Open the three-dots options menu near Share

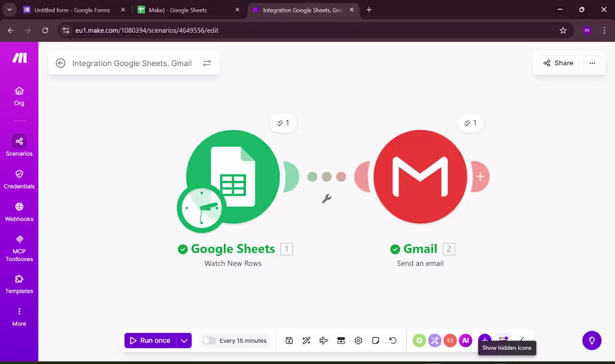(592, 63)
